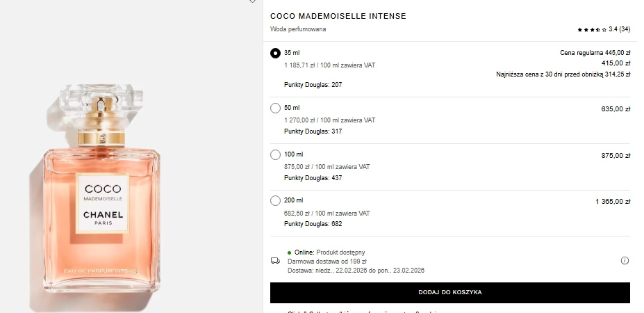Image resolution: width=644 pixels, height=313 pixels.
Task: Select the 35 ml size option
Action: point(276,53)
